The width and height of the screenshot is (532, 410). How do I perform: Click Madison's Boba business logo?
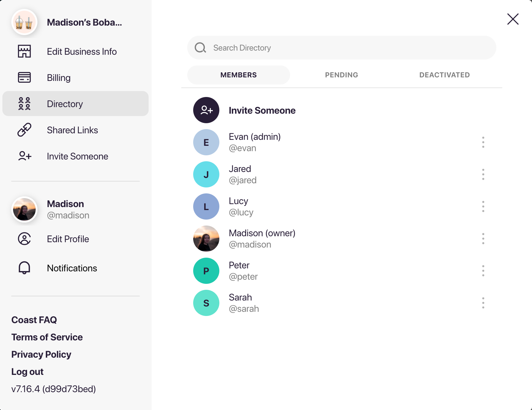point(24,22)
